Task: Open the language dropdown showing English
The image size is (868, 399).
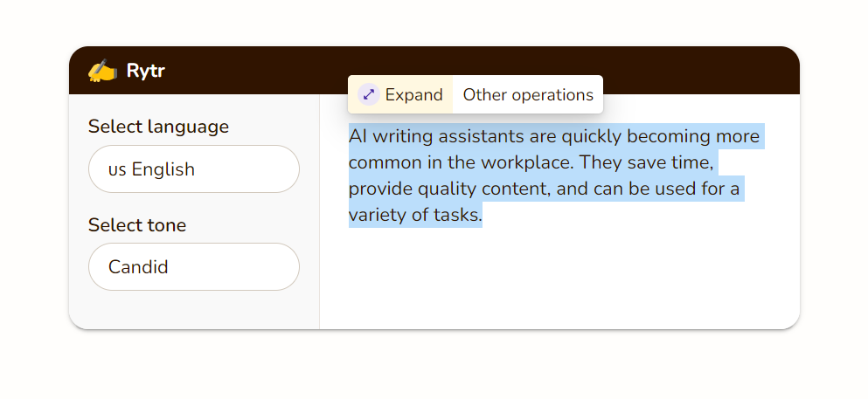Action: 194,169
